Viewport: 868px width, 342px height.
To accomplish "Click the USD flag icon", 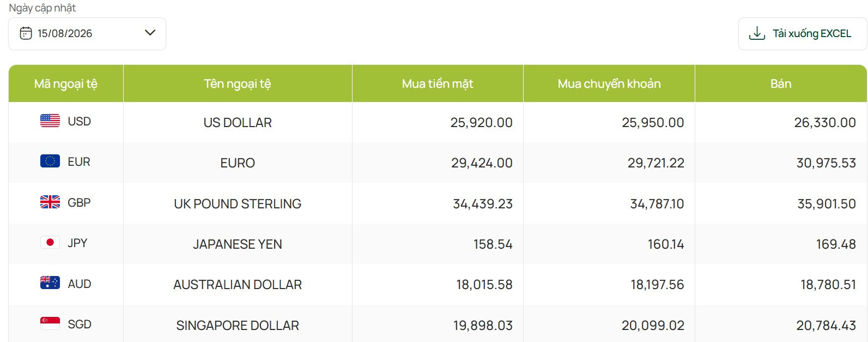I will [x=50, y=121].
